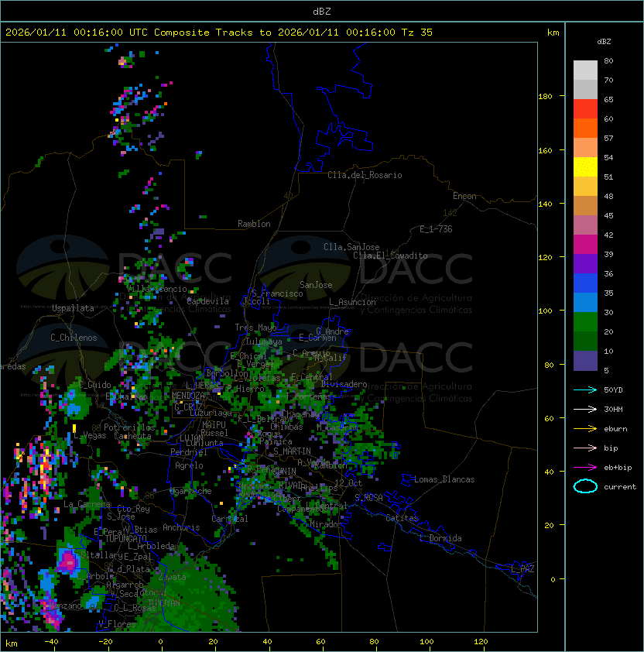Image resolution: width=644 pixels, height=652 pixels.
Task: Click the Uspallata map label
Action: 73,308
